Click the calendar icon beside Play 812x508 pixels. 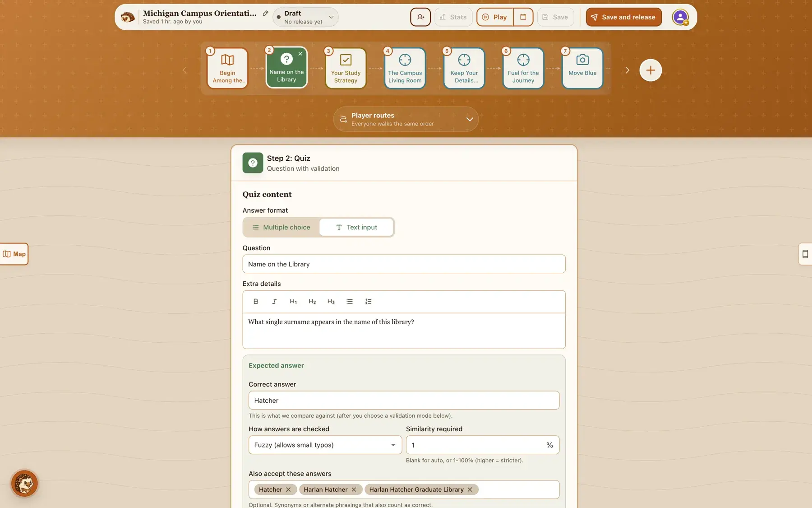tap(523, 17)
